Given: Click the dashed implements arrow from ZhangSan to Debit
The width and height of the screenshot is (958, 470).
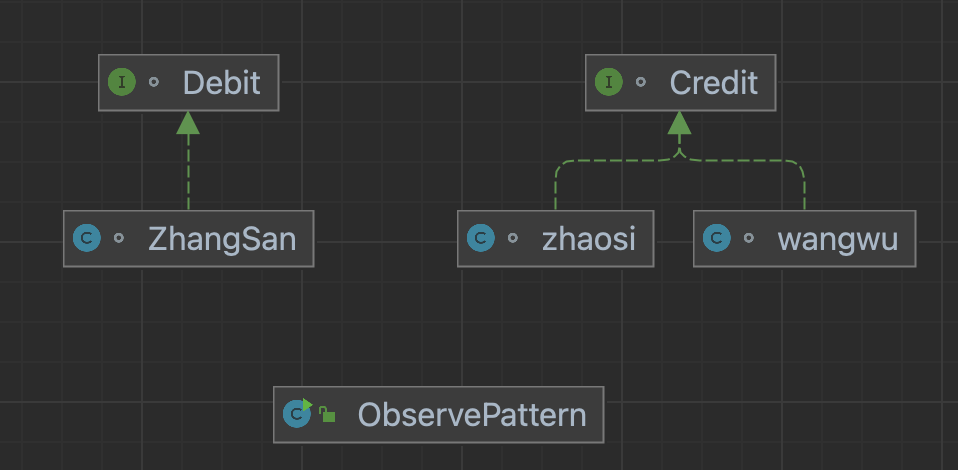Looking at the screenshot, I should [x=188, y=170].
